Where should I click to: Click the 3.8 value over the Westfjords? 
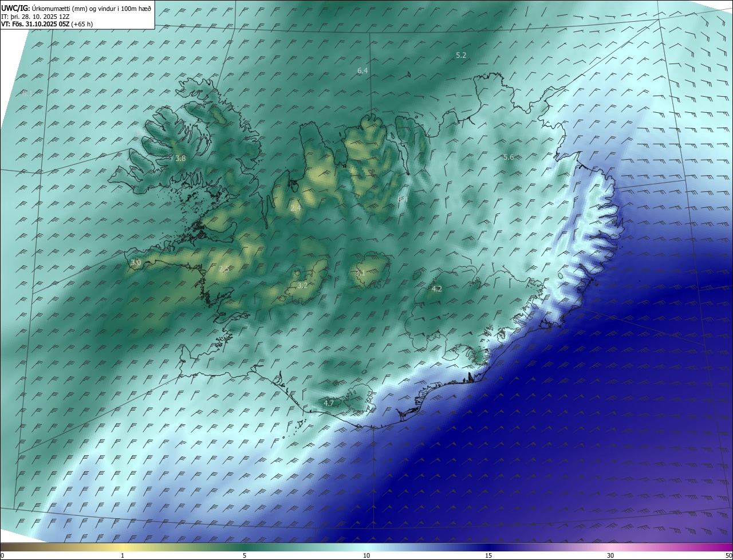[x=180, y=158]
